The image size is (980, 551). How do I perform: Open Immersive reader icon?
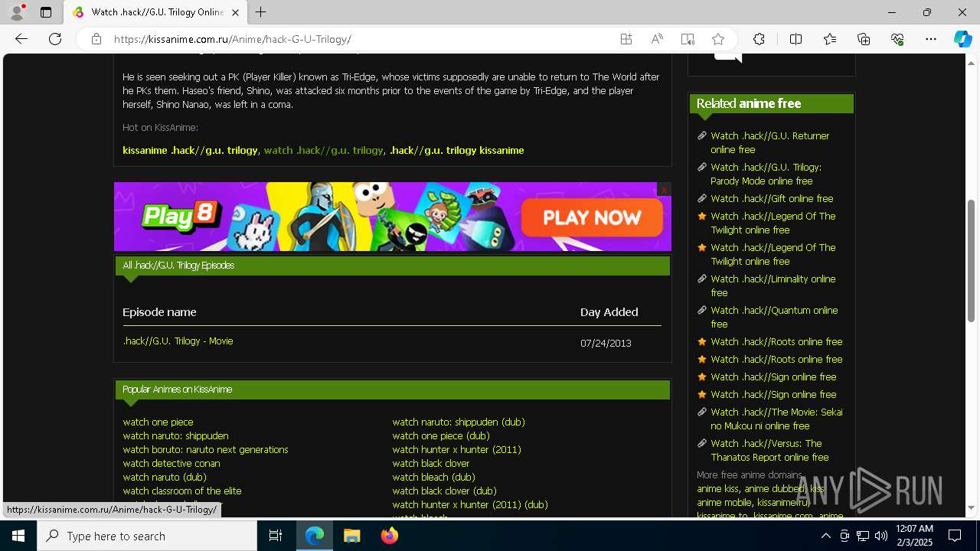pyautogui.click(x=688, y=39)
